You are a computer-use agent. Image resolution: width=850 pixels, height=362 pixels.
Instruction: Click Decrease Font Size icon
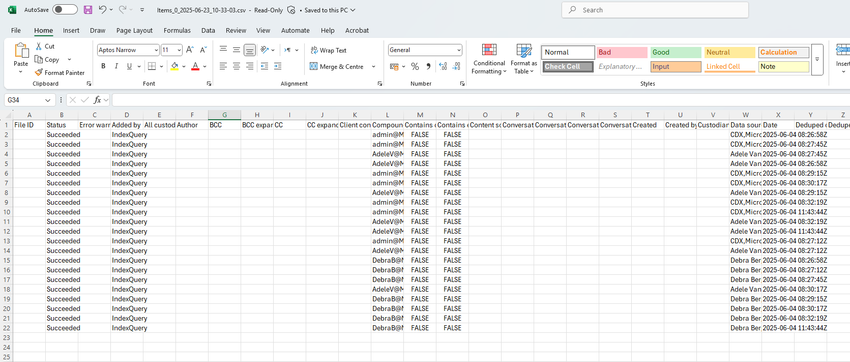203,50
